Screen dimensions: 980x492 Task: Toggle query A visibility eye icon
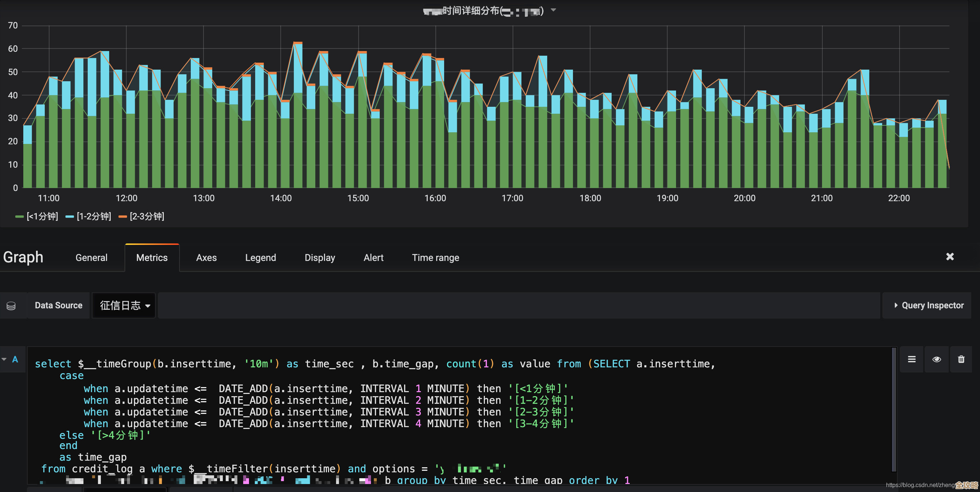936,359
